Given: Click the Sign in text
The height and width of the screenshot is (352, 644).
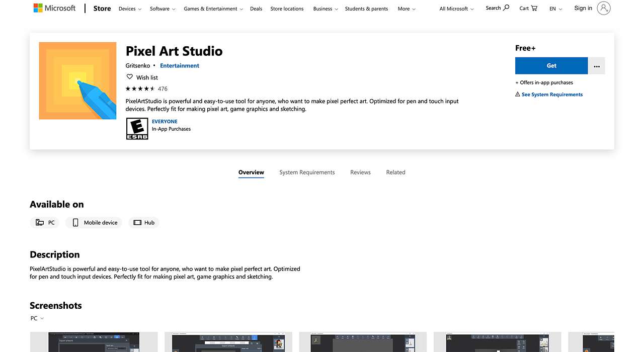Looking at the screenshot, I should (x=583, y=8).
